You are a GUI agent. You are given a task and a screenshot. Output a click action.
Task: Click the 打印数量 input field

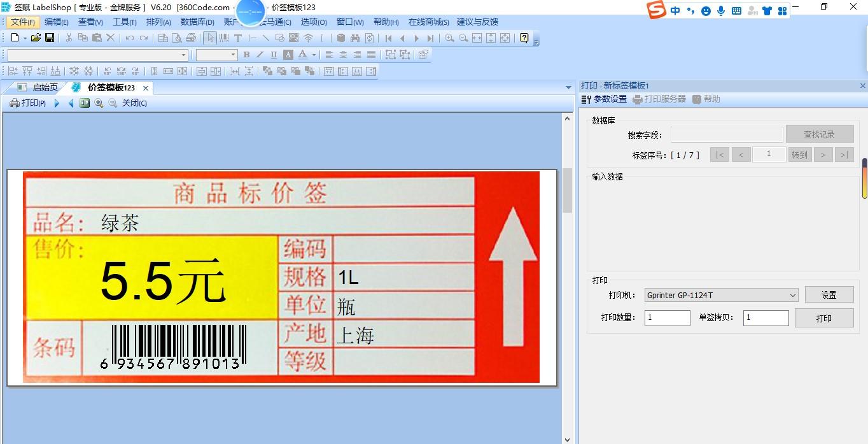coord(667,317)
